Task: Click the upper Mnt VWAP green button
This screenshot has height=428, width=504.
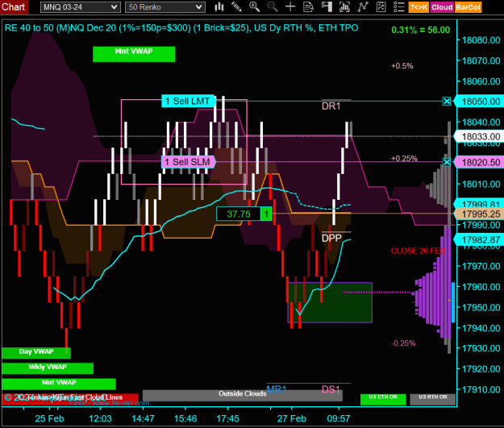Action: 134,54
